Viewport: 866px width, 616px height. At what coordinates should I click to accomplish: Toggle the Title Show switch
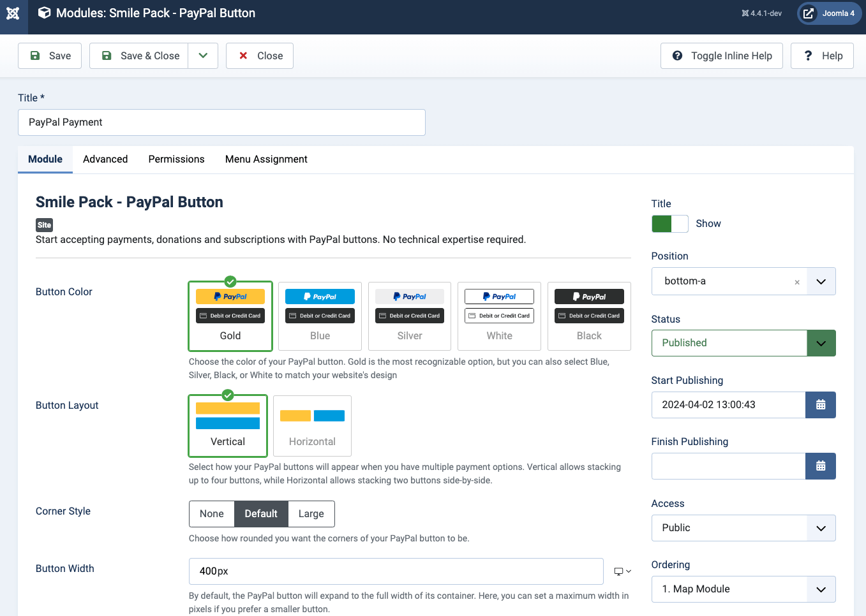click(x=669, y=224)
